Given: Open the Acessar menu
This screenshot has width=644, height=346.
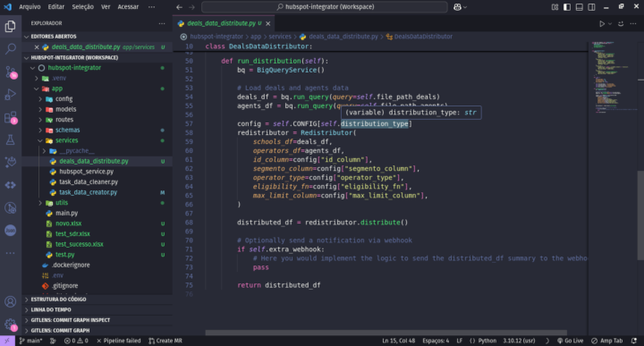Looking at the screenshot, I should click(128, 7).
